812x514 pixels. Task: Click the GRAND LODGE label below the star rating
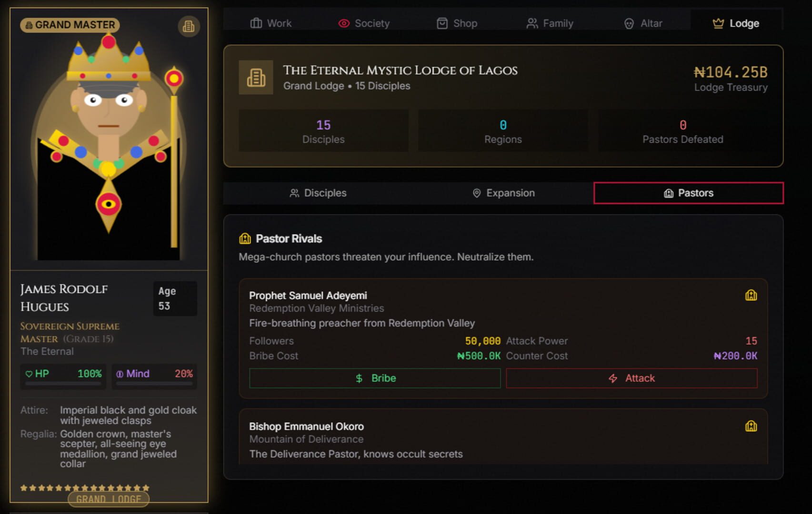click(x=108, y=499)
